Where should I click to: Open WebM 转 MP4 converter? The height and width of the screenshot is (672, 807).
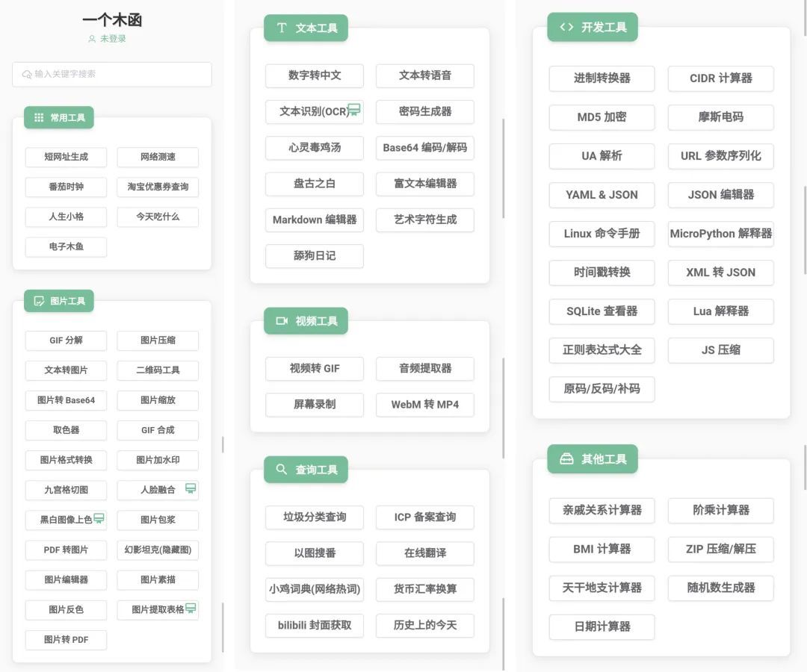[424, 405]
